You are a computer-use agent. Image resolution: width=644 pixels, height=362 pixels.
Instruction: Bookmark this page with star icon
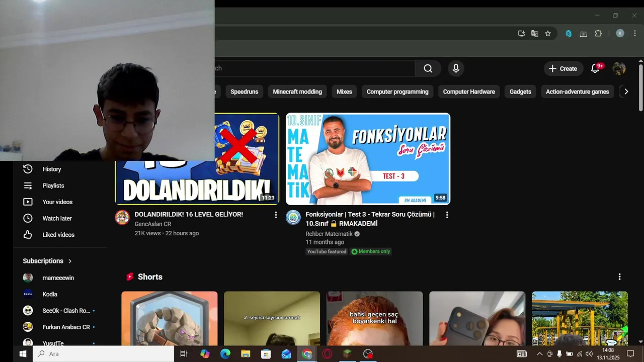548,33
